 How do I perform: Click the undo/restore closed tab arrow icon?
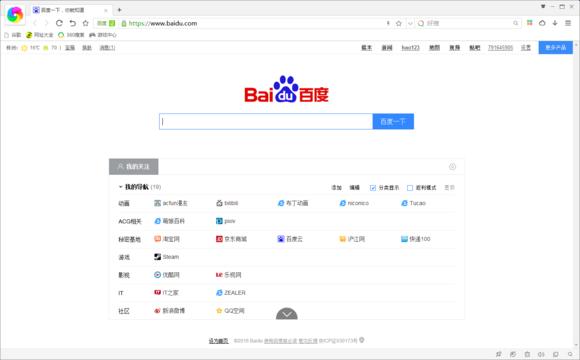point(72,23)
